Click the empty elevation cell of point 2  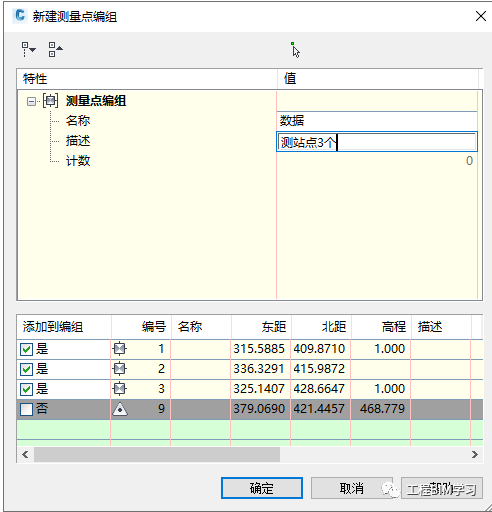pyautogui.click(x=381, y=369)
